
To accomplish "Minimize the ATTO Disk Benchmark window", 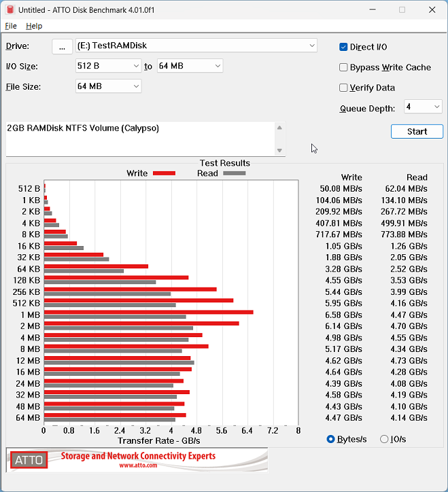I will 373,10.
